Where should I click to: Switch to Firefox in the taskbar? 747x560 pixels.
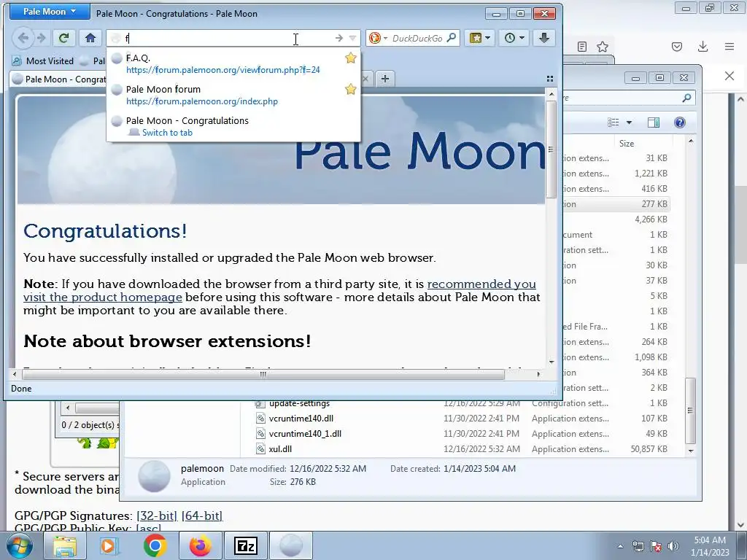pyautogui.click(x=200, y=546)
